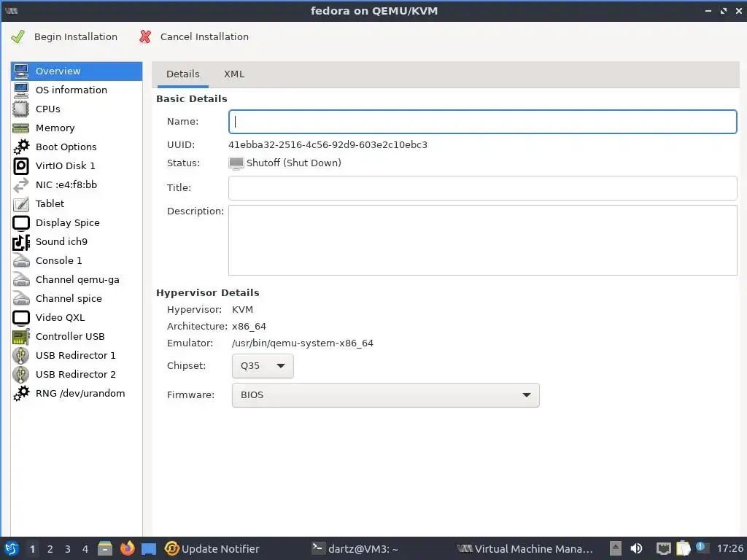Screen dimensions: 747x560
Task: Open the Firmware BIOS dropdown
Action: click(x=385, y=395)
